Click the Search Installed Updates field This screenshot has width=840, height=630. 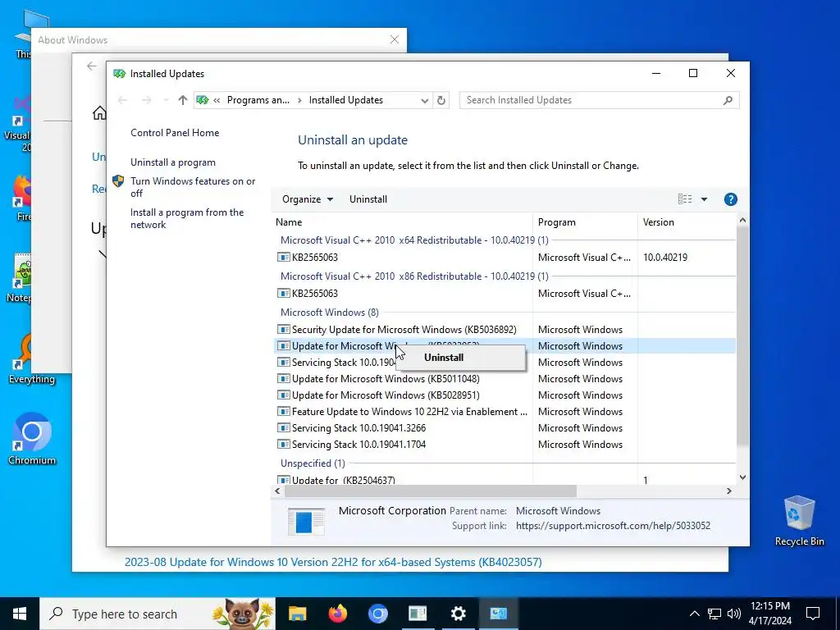click(599, 100)
